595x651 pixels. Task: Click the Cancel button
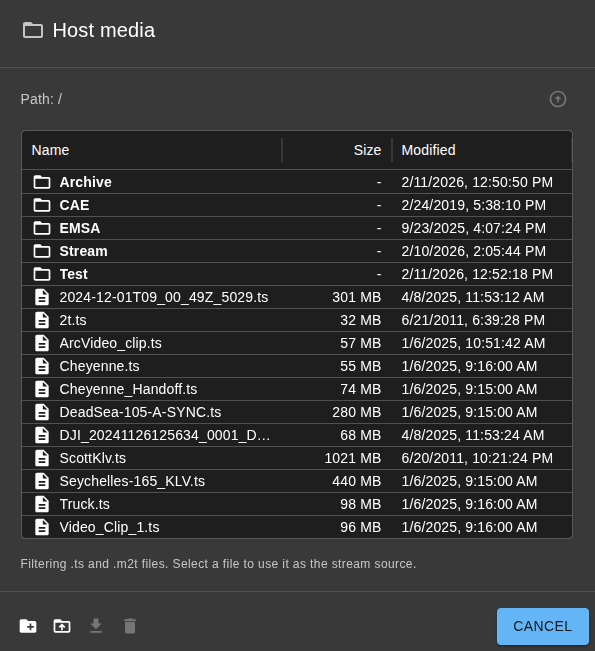(x=543, y=626)
